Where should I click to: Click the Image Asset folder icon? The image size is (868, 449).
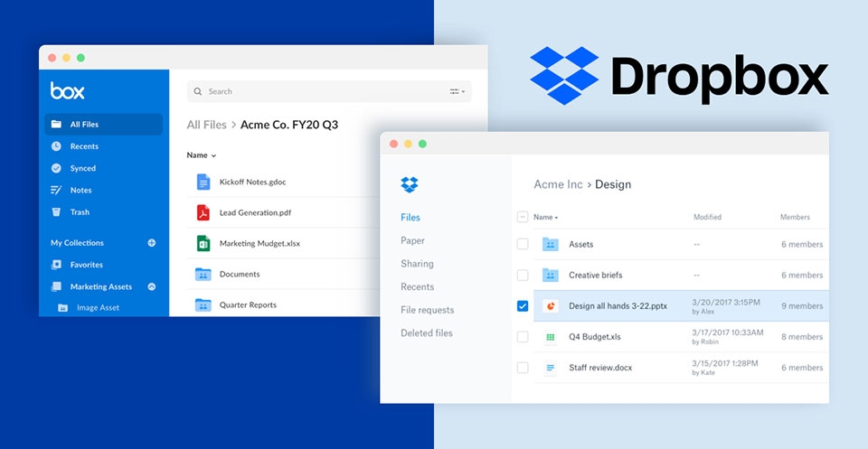[63, 307]
